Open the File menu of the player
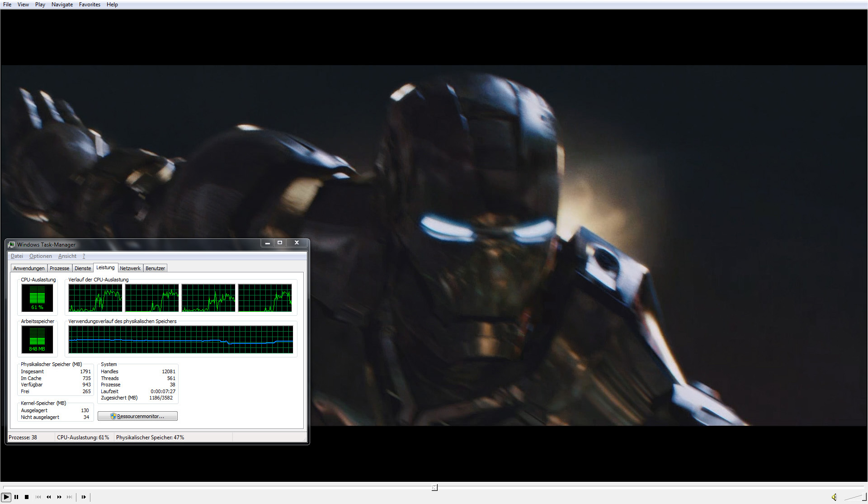Screen dimensions: 868x504 coord(7,5)
